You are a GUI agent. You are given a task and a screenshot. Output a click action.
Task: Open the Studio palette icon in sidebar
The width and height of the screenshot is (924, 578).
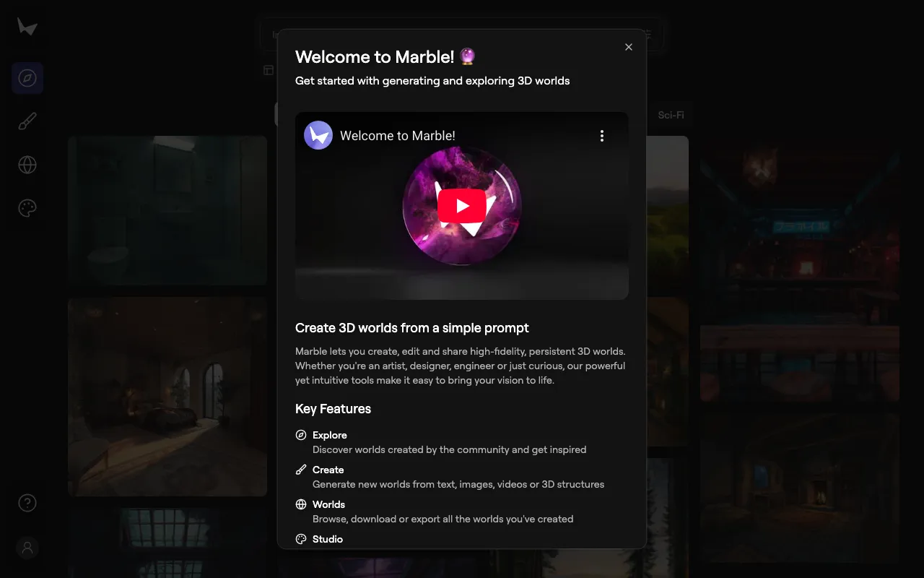27,208
